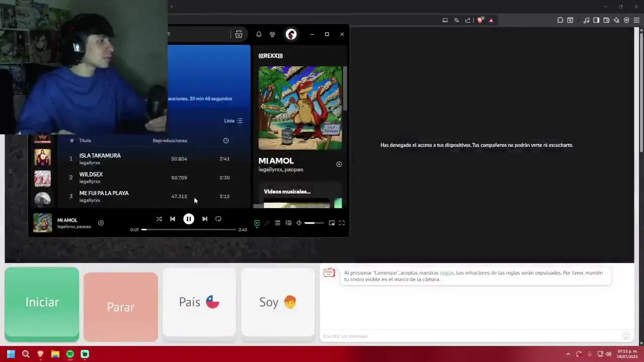Show hidden system tray icons

point(568,354)
